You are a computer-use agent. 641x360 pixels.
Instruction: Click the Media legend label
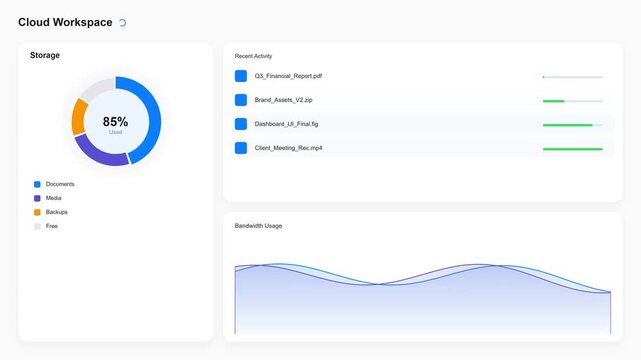[54, 198]
